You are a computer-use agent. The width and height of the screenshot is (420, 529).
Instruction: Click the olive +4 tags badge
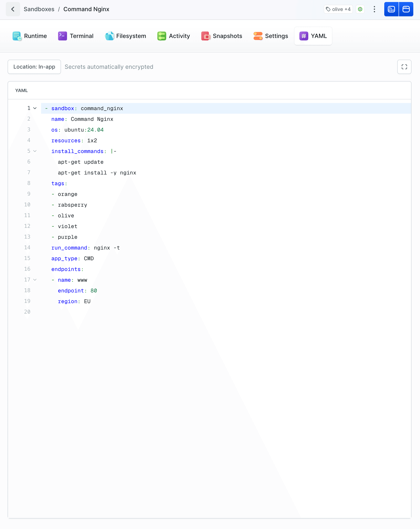tap(338, 9)
